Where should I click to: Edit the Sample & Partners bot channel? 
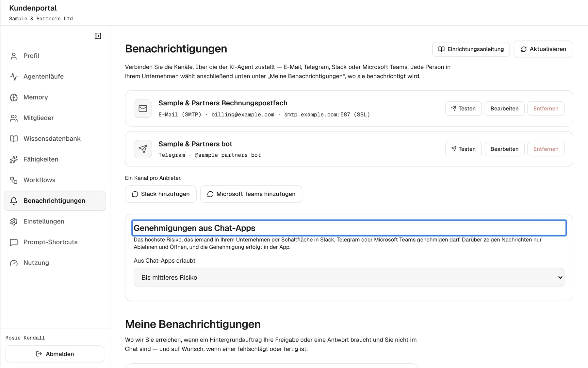(x=504, y=149)
